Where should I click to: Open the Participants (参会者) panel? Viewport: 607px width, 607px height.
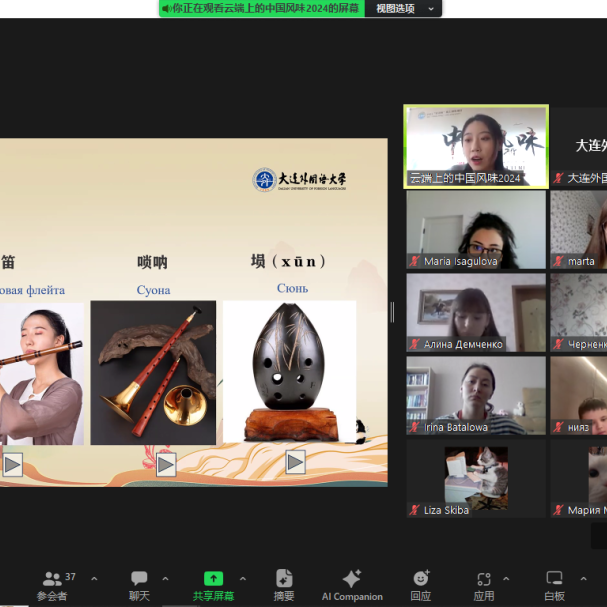[x=52, y=583]
